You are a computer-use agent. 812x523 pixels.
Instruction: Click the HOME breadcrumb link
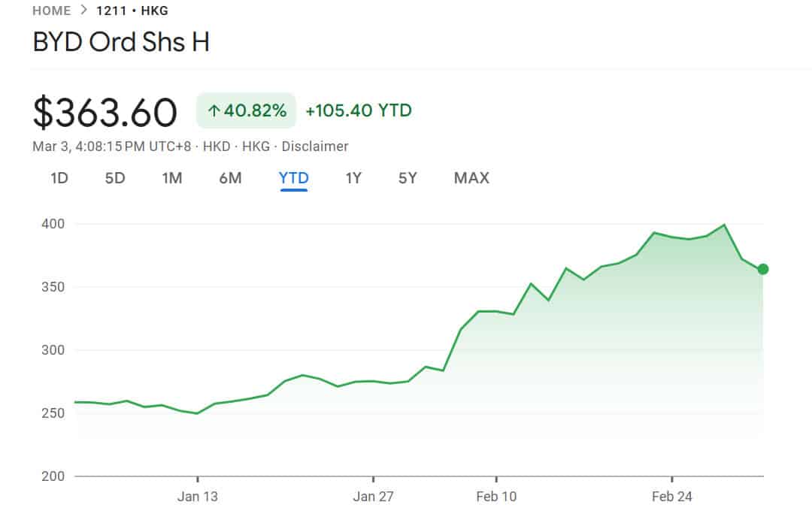(x=51, y=11)
